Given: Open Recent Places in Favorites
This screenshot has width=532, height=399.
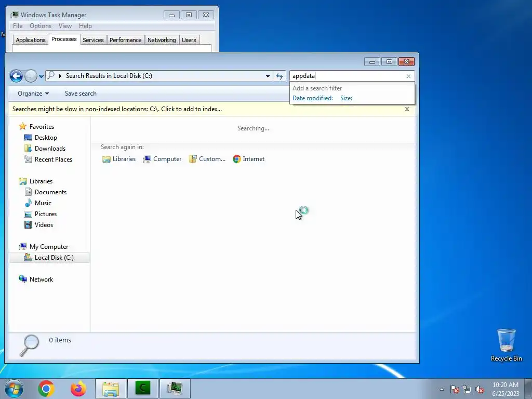Looking at the screenshot, I should coord(48,159).
